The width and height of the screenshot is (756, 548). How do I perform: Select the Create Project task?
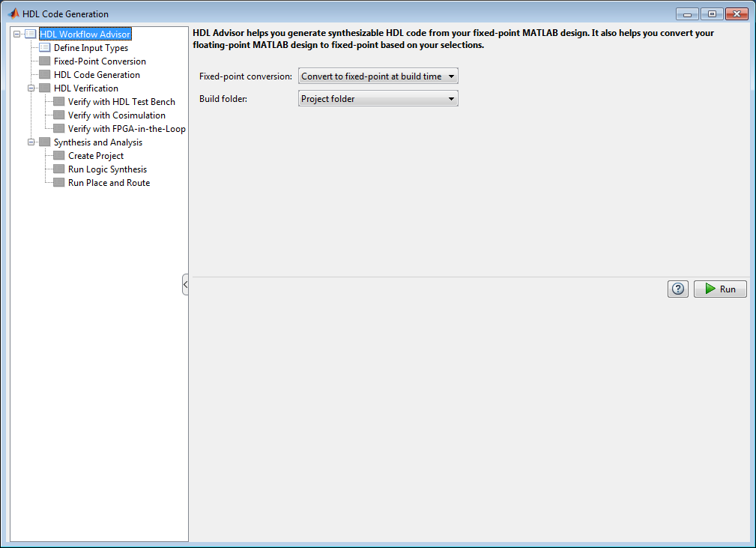[96, 156]
